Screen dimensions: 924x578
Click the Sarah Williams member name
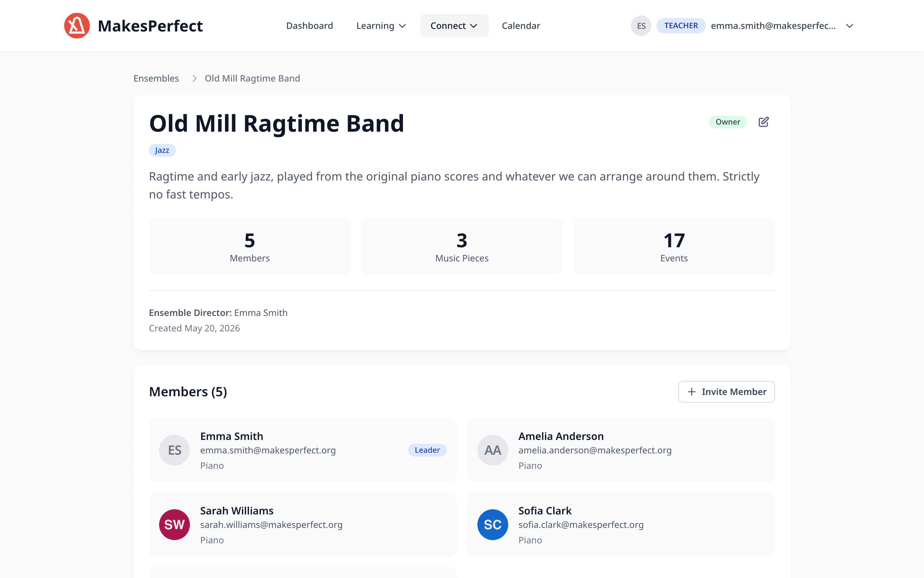click(237, 511)
